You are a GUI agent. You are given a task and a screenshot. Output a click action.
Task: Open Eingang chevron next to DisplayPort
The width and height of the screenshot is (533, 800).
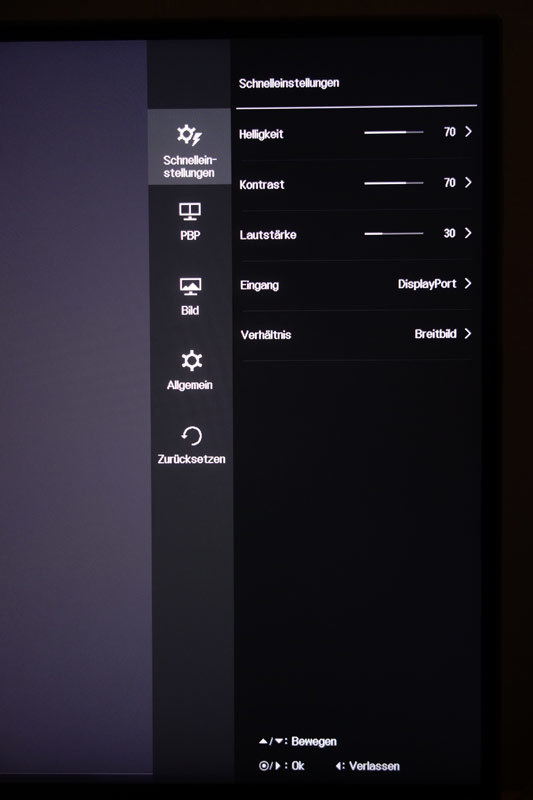468,283
